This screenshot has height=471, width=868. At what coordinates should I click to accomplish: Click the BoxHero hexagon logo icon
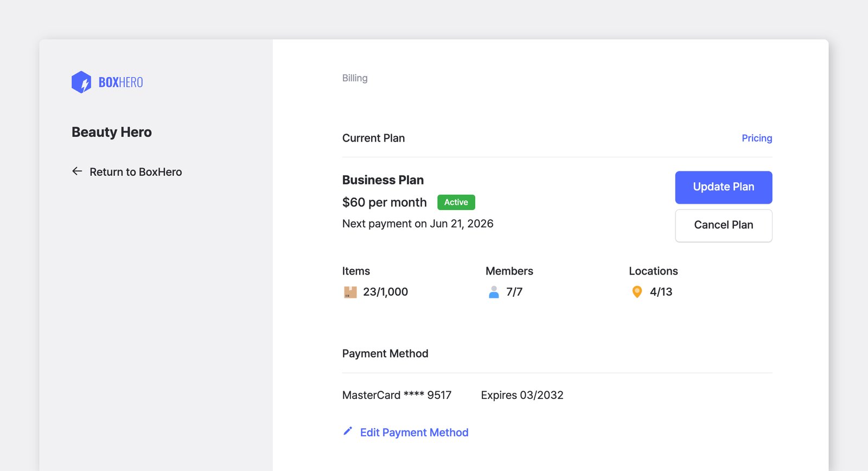[x=81, y=82]
